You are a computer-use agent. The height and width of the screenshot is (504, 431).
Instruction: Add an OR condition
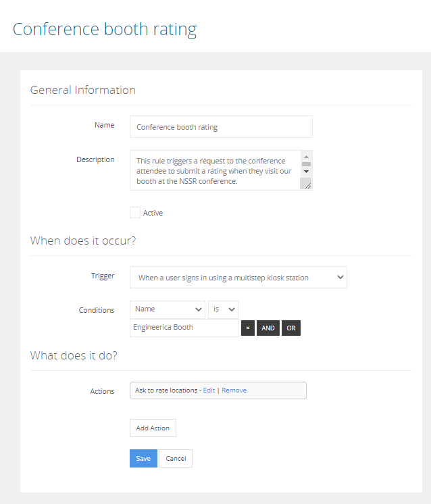(290, 328)
